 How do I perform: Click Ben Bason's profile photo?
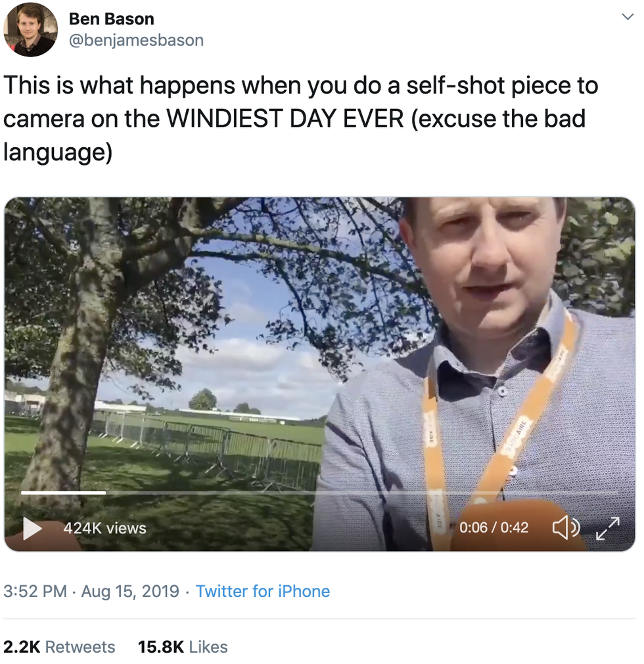coord(30,30)
